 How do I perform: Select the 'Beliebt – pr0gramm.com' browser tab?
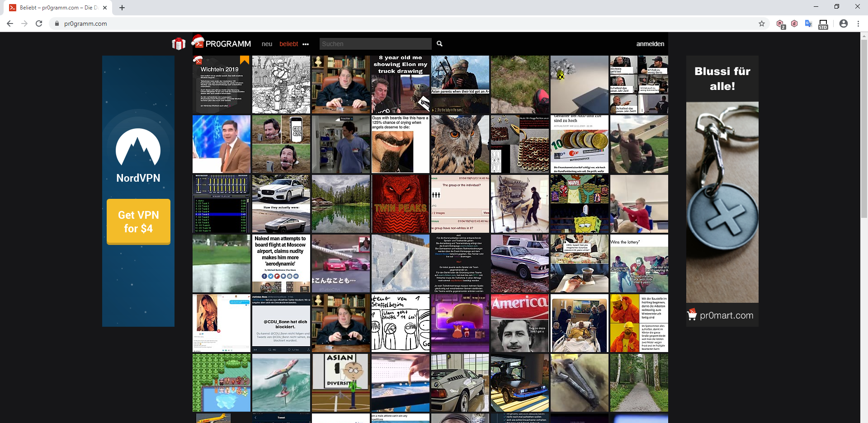pos(57,7)
